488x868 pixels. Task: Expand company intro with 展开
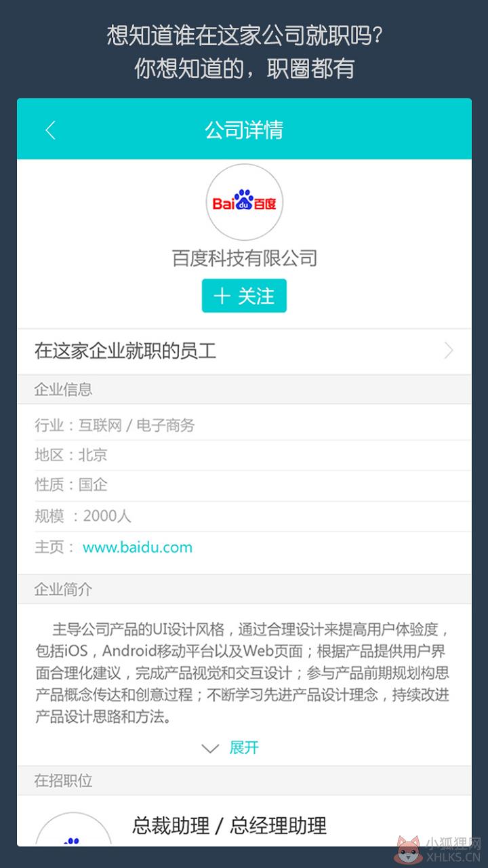pos(244,748)
